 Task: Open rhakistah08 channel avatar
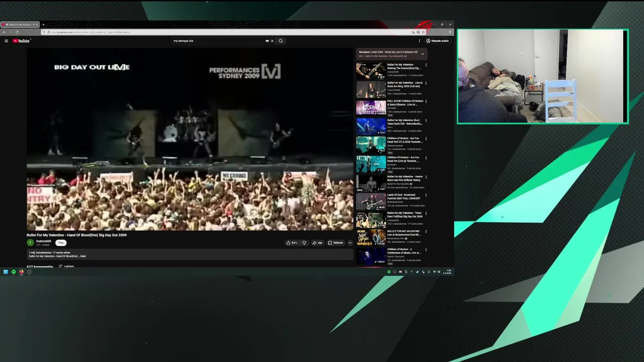[x=30, y=242]
